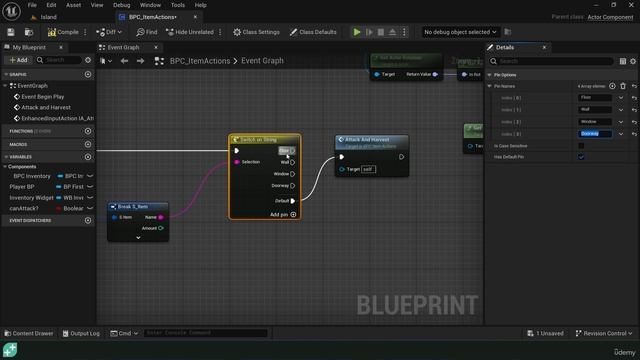
Task: Open Class Settings
Action: [x=256, y=32]
